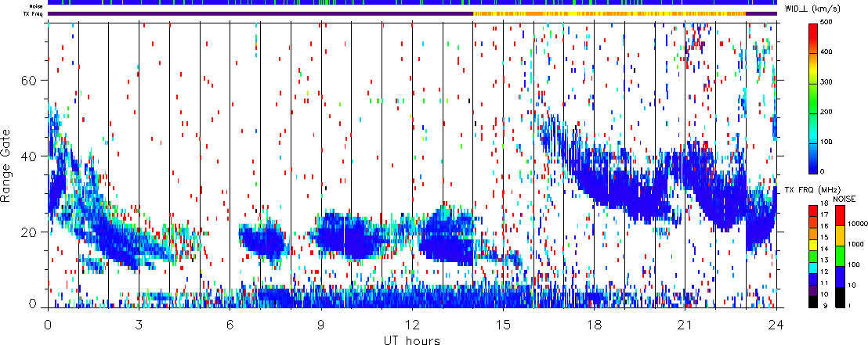The image size is (868, 345).
Task: Select the "200" label on WID colorbar
Action: click(x=827, y=112)
